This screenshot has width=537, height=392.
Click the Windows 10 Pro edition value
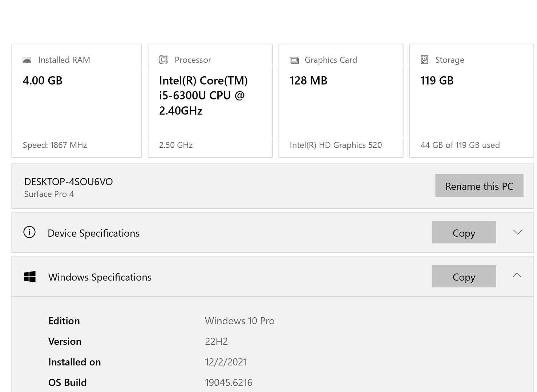(240, 321)
